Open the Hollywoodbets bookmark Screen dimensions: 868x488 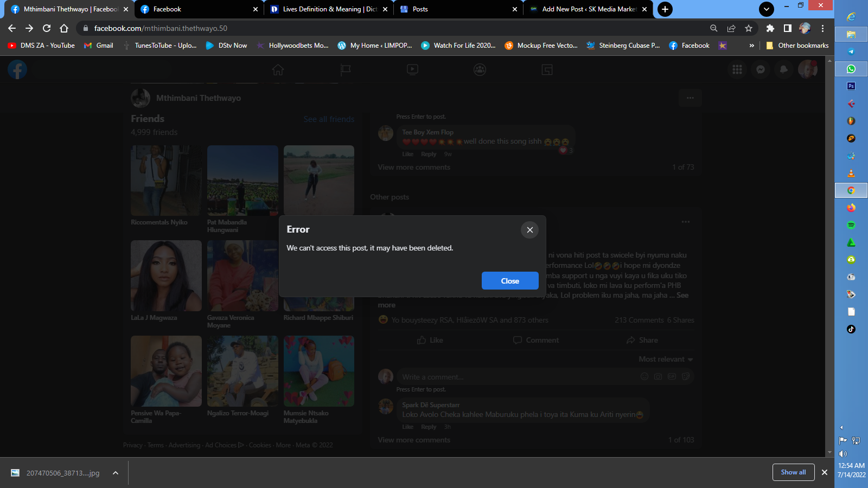coord(293,46)
